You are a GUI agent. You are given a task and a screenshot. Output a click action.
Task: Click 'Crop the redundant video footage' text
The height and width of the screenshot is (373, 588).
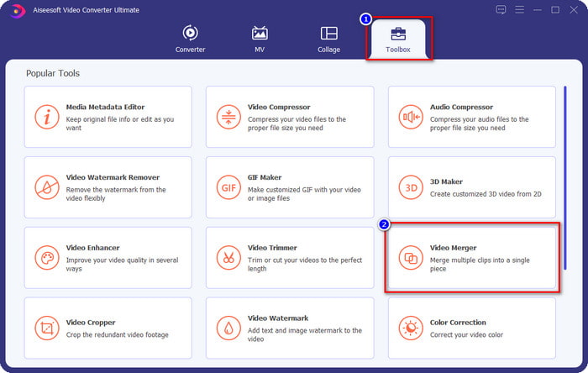pyautogui.click(x=118, y=334)
